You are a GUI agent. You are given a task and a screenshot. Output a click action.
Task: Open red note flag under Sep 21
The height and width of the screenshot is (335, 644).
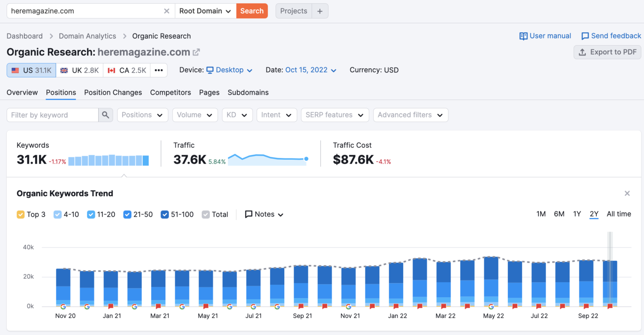301,306
